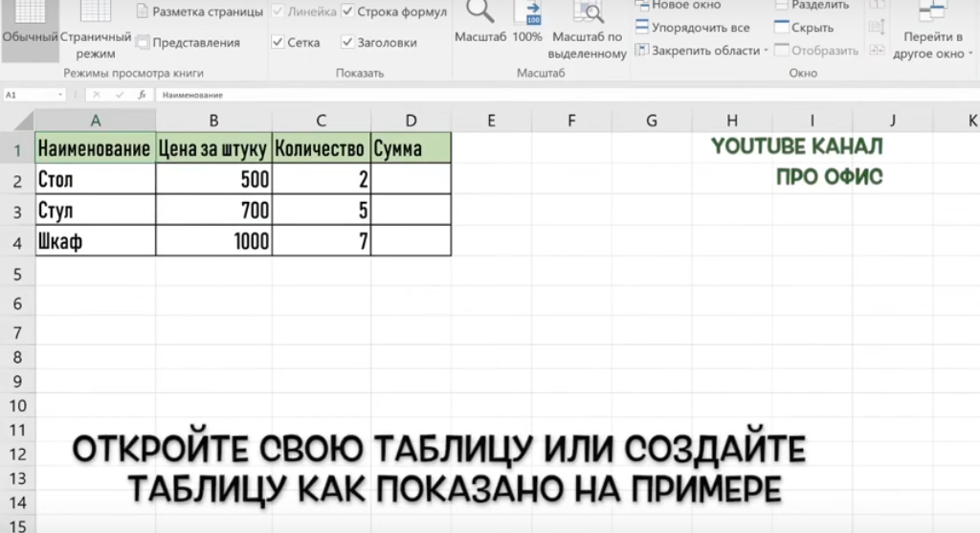Uncheck the Сетка gridlines checkbox
This screenshot has height=533, width=980.
point(278,42)
